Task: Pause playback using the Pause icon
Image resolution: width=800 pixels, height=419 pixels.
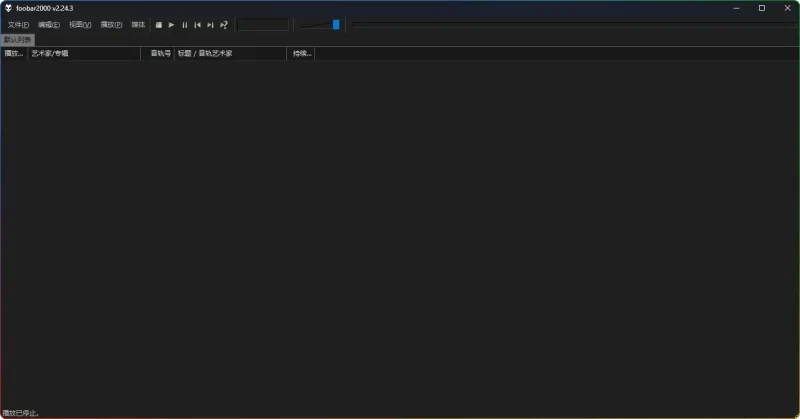Action: point(185,24)
